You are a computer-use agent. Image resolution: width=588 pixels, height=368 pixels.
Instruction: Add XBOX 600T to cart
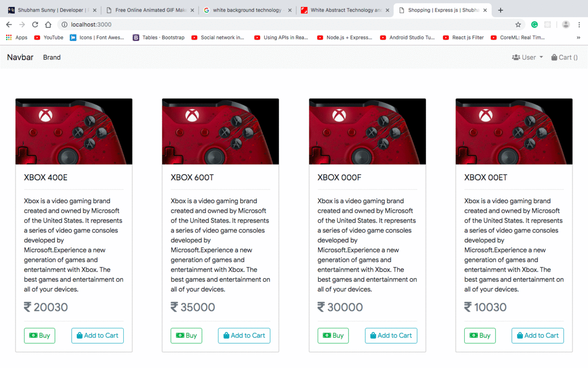coord(244,335)
